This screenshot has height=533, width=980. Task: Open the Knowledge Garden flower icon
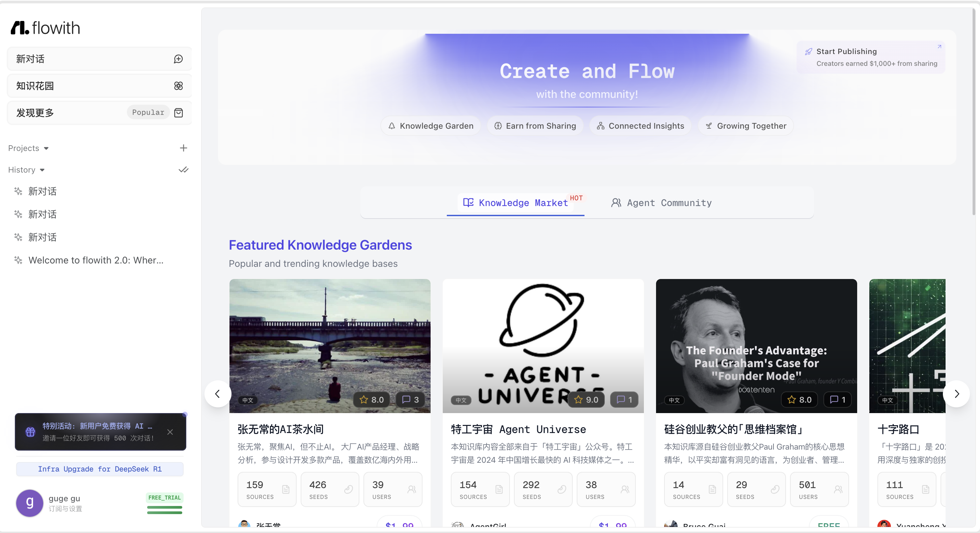tap(179, 86)
